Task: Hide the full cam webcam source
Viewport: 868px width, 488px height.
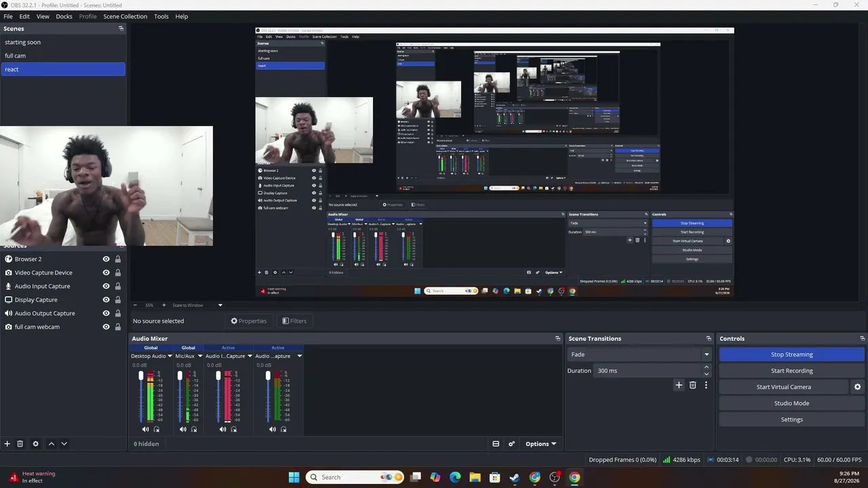Action: click(106, 327)
